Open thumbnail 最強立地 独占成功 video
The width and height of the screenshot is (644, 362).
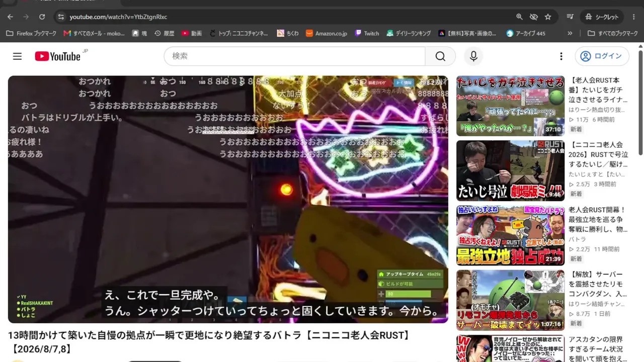tap(510, 235)
